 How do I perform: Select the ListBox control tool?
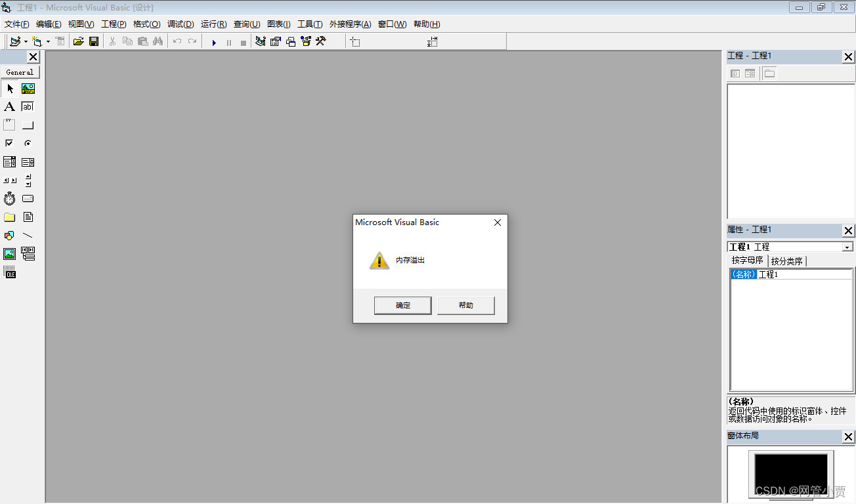(x=28, y=162)
